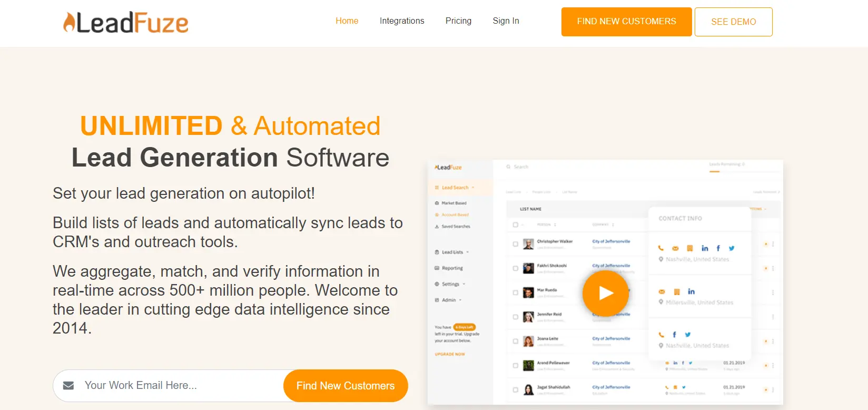Viewport: 868px width, 410px height.
Task: Click the LinkedIn icon in the Millersville contact card
Action: point(691,291)
